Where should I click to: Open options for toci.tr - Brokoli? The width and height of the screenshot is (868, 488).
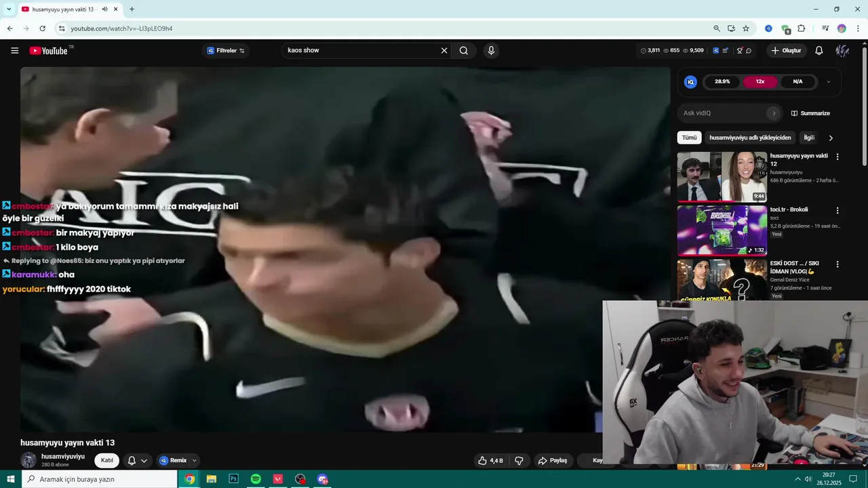(837, 210)
